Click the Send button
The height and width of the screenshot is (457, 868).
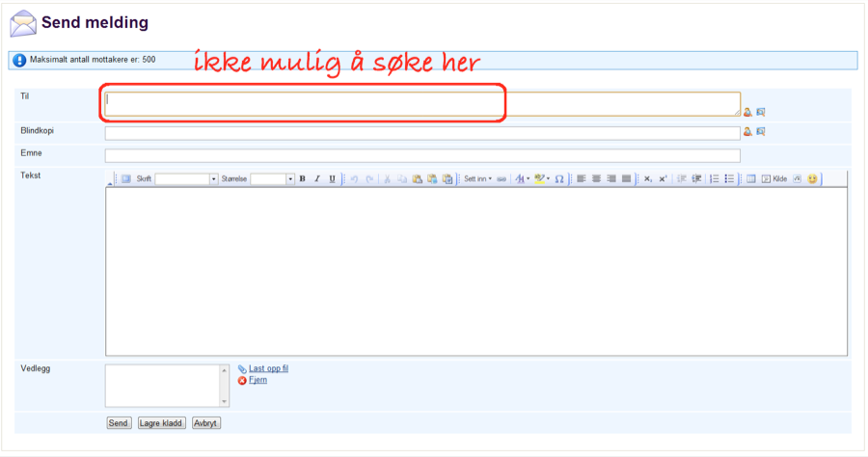click(119, 423)
